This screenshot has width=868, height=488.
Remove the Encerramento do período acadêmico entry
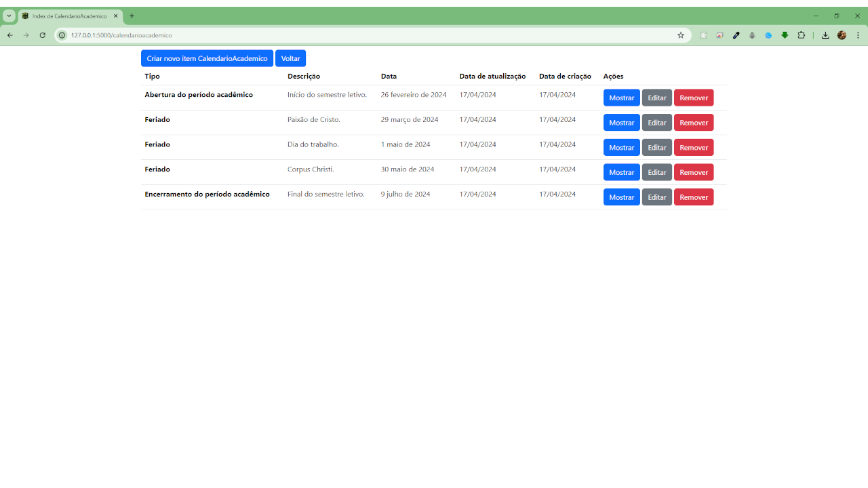[693, 197]
